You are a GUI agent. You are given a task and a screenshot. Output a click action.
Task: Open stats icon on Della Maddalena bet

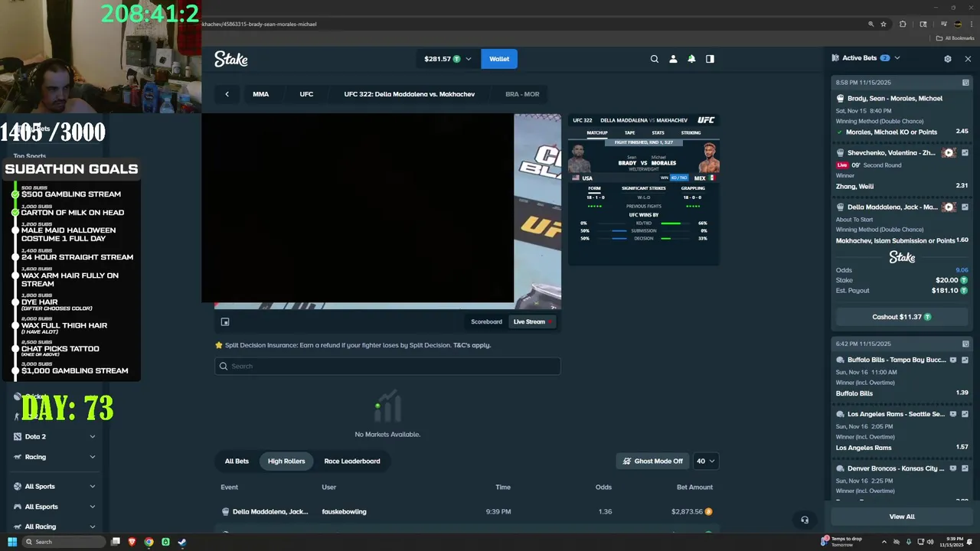[x=965, y=207]
